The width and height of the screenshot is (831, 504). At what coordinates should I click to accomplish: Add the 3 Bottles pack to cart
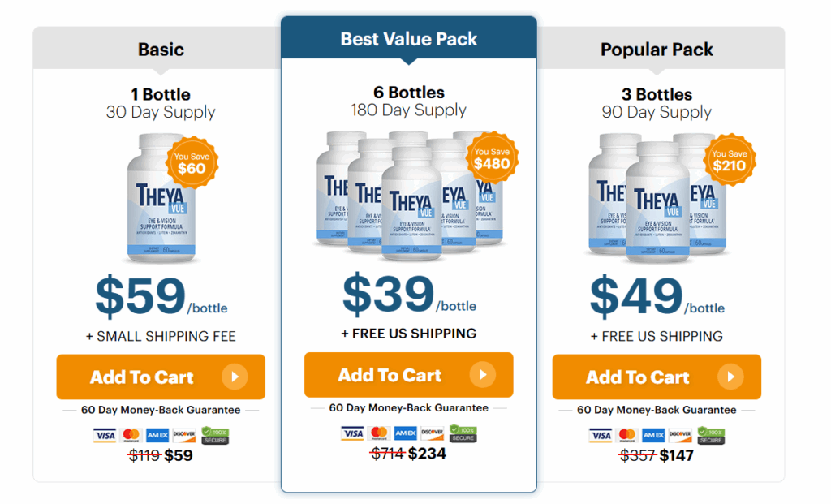pyautogui.click(x=657, y=377)
